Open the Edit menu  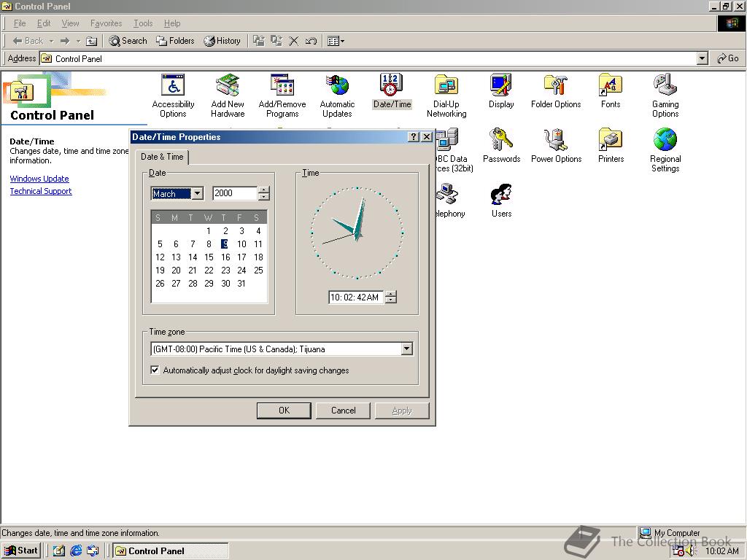pyautogui.click(x=44, y=23)
